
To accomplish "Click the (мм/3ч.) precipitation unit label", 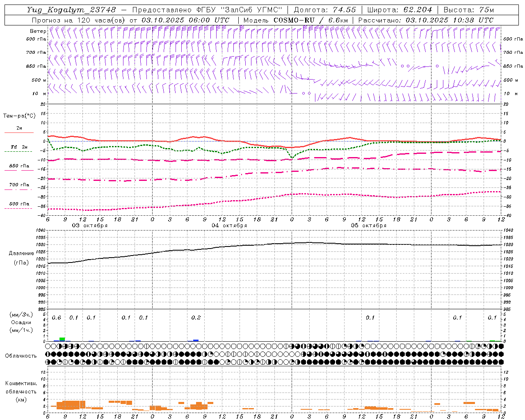I will point(21,315).
